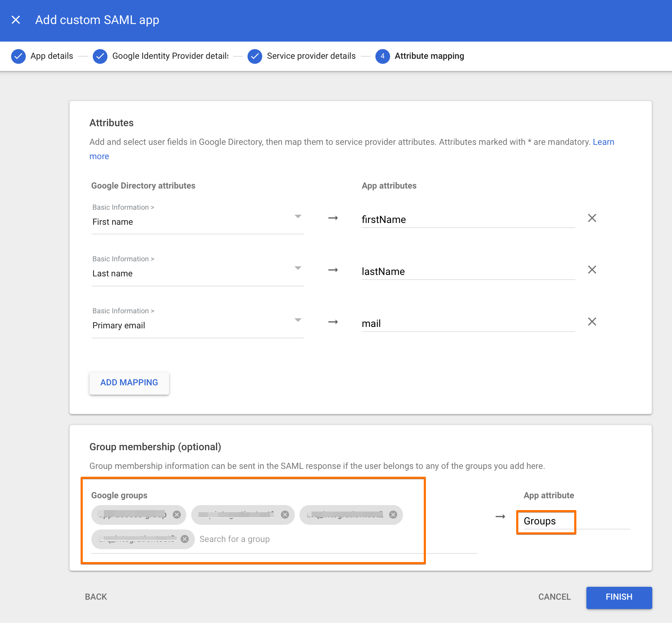Viewport: 672px width, 623px height.
Task: Remove the firstName mapping row
Action: (x=592, y=218)
